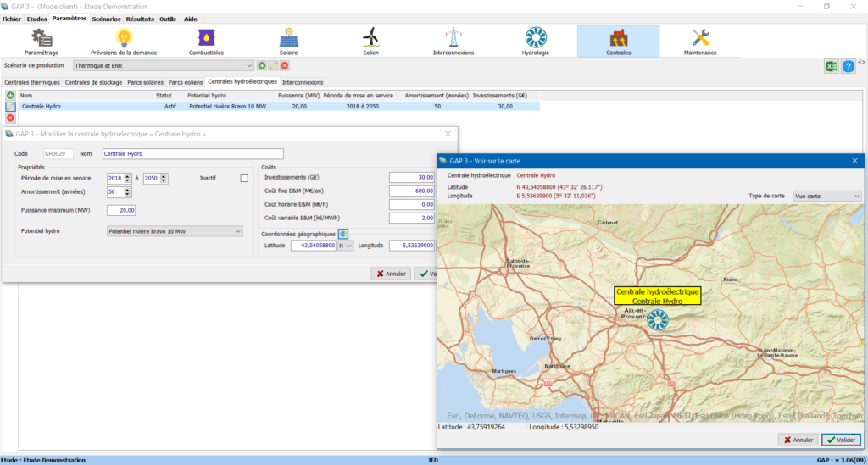Click Valider in the map dialog
The width and height of the screenshot is (868, 465).
(841, 440)
